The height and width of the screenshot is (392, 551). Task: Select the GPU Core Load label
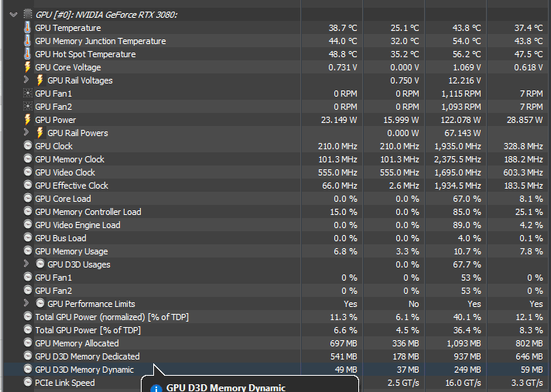pos(63,199)
